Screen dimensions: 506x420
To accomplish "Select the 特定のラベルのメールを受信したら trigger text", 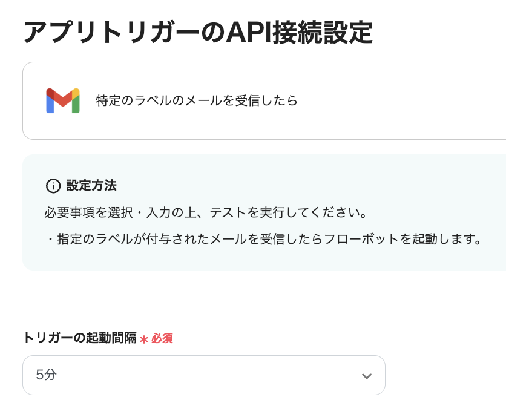I will [x=196, y=100].
